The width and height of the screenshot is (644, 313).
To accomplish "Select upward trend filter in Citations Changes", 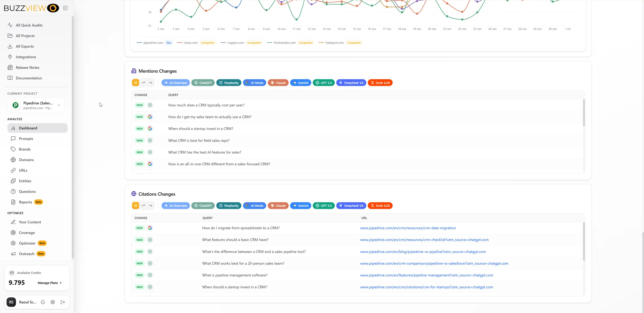I will tap(143, 206).
